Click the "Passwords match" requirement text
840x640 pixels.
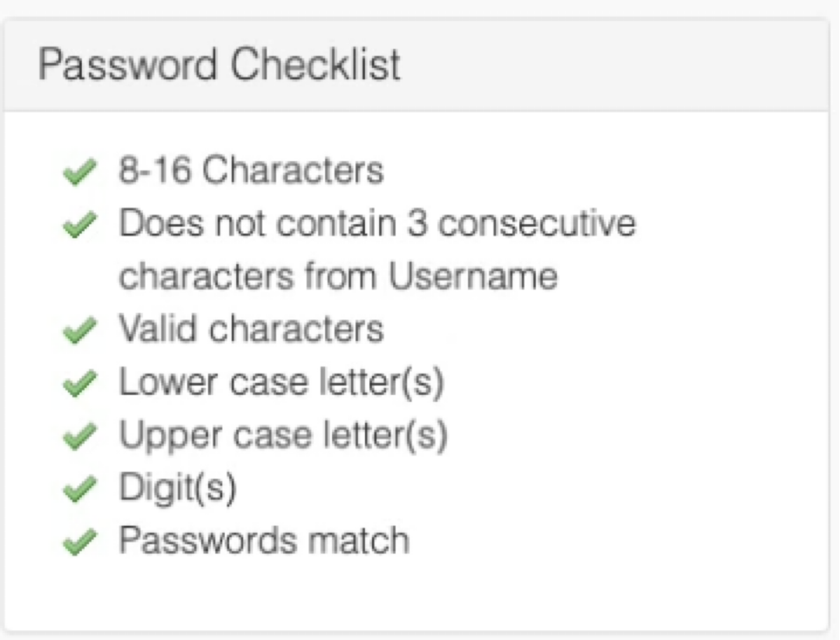point(264,541)
